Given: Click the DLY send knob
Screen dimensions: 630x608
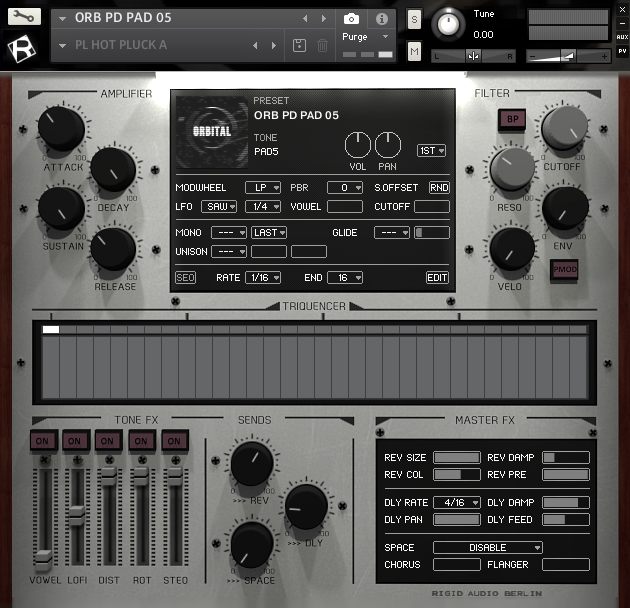Looking at the screenshot, I should pos(306,506).
